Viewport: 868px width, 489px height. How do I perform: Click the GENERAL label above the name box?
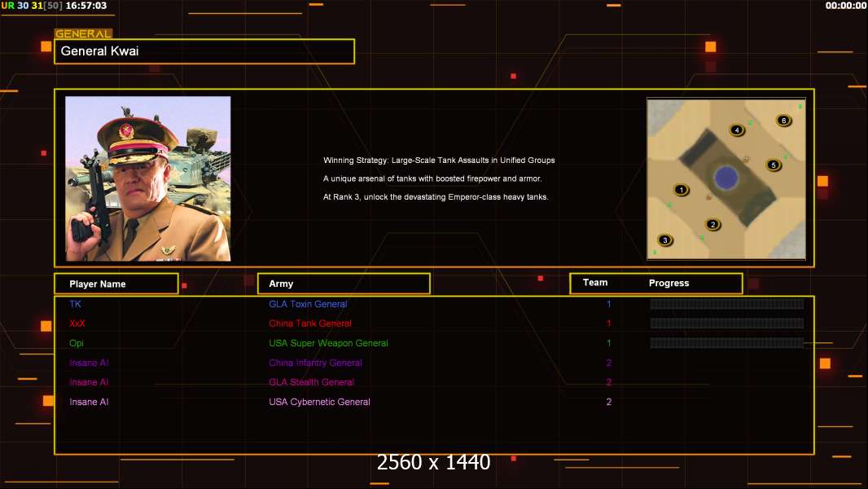coord(83,33)
